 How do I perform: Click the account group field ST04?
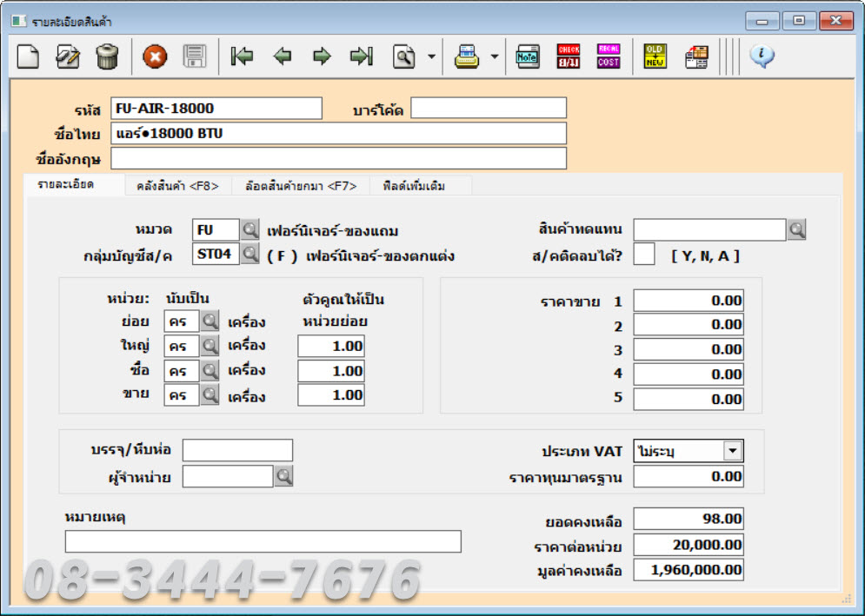pos(216,254)
